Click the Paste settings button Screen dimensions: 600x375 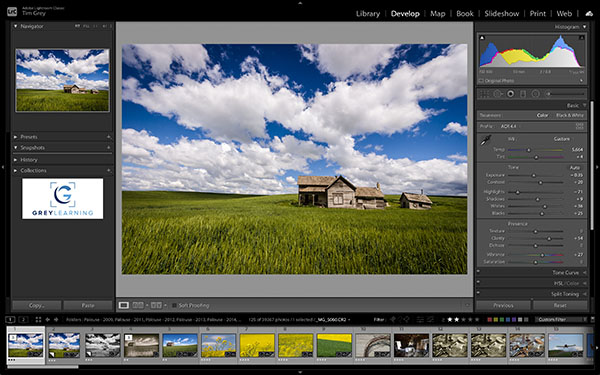coord(88,305)
